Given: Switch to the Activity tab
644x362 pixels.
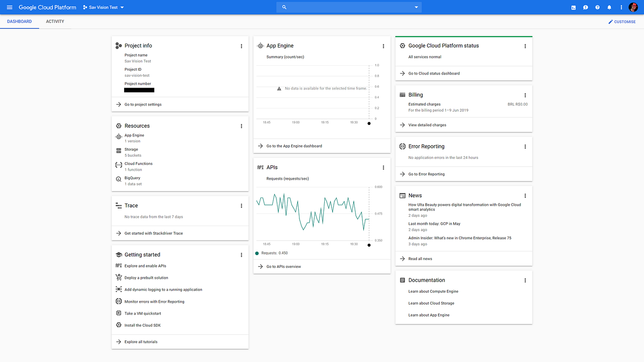Looking at the screenshot, I should (55, 22).
